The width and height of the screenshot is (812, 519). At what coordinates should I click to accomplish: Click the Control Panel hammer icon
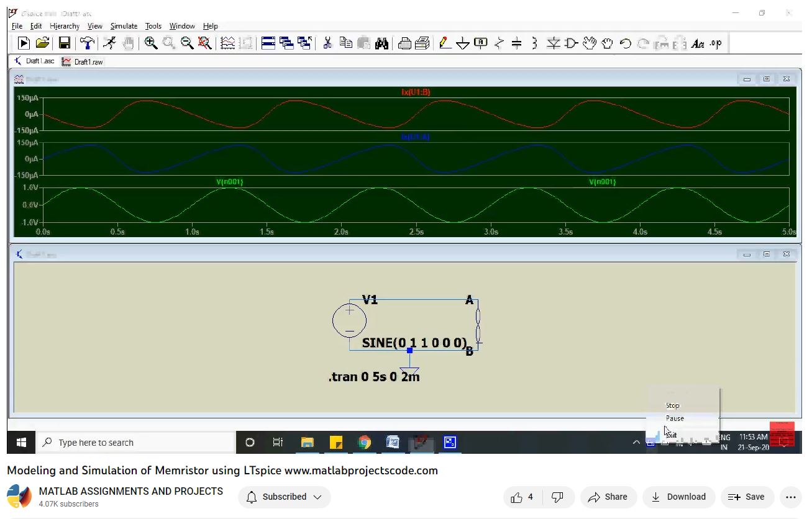pyautogui.click(x=87, y=43)
